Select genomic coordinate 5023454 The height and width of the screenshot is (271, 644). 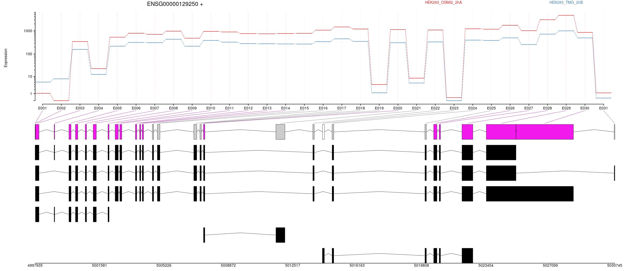tap(486, 266)
